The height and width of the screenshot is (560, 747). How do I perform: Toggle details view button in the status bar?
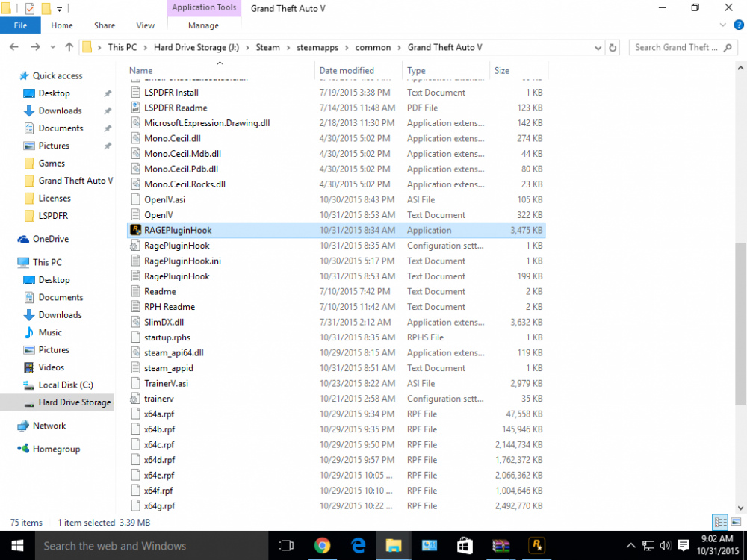point(720,523)
